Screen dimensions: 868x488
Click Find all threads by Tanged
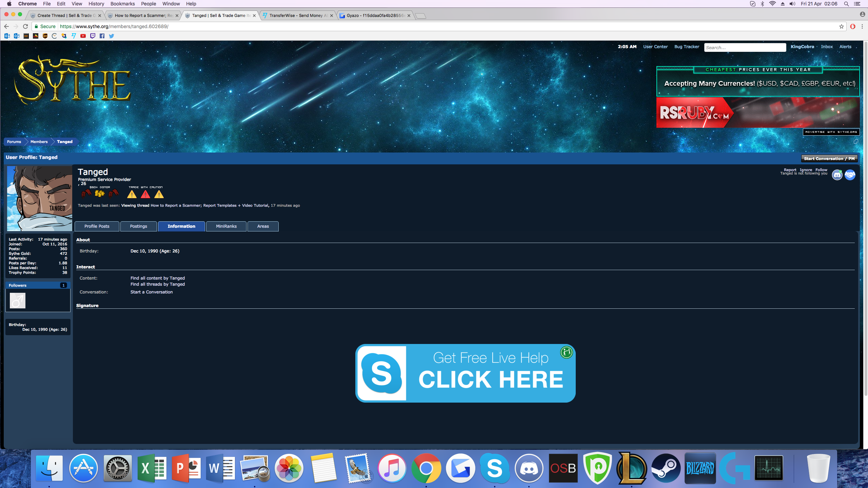click(157, 284)
